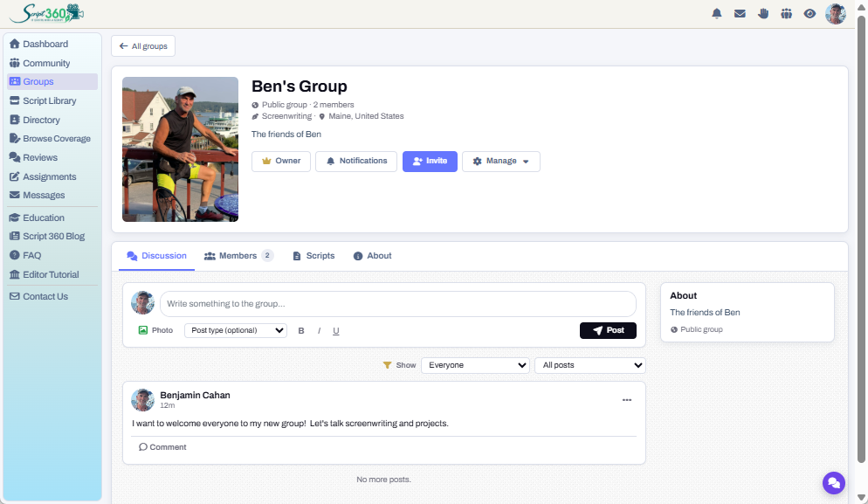
Task: Click 'Screenwriting' category text
Action: coord(286,116)
